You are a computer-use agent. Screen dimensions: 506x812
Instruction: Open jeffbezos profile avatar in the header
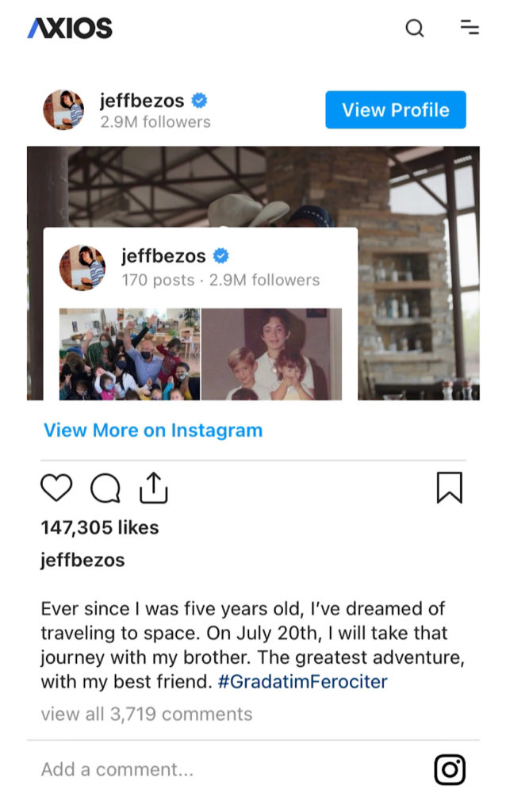click(63, 109)
